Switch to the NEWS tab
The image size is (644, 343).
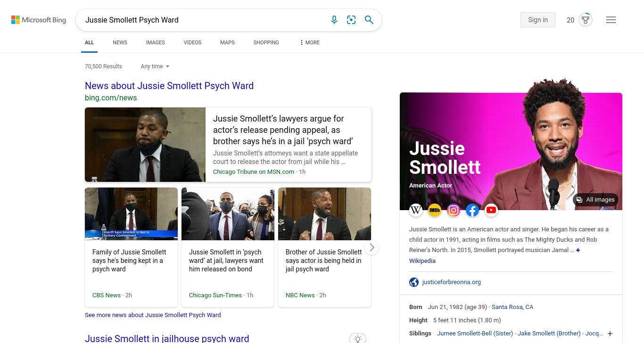(120, 42)
